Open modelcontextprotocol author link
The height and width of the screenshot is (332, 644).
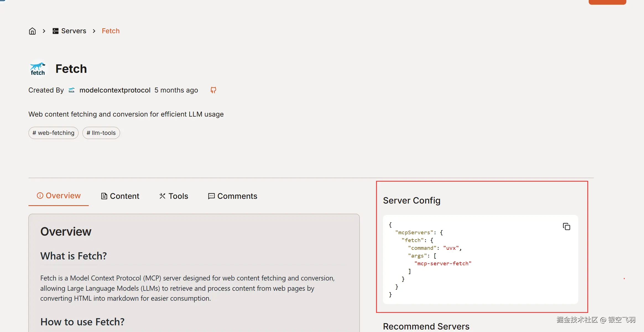tap(115, 90)
